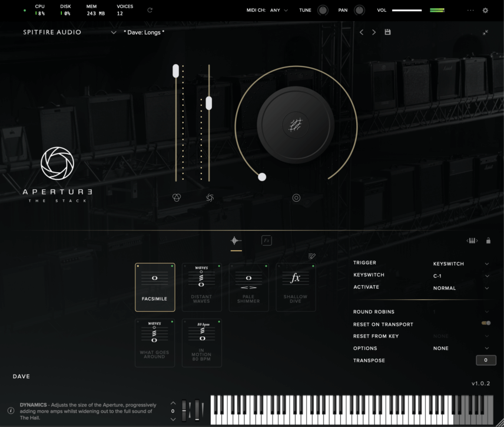Click the Aperture logo emblem

58,163
